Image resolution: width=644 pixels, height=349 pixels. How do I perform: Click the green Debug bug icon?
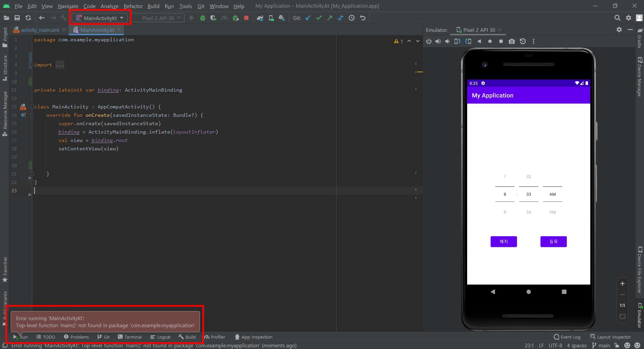click(x=202, y=18)
